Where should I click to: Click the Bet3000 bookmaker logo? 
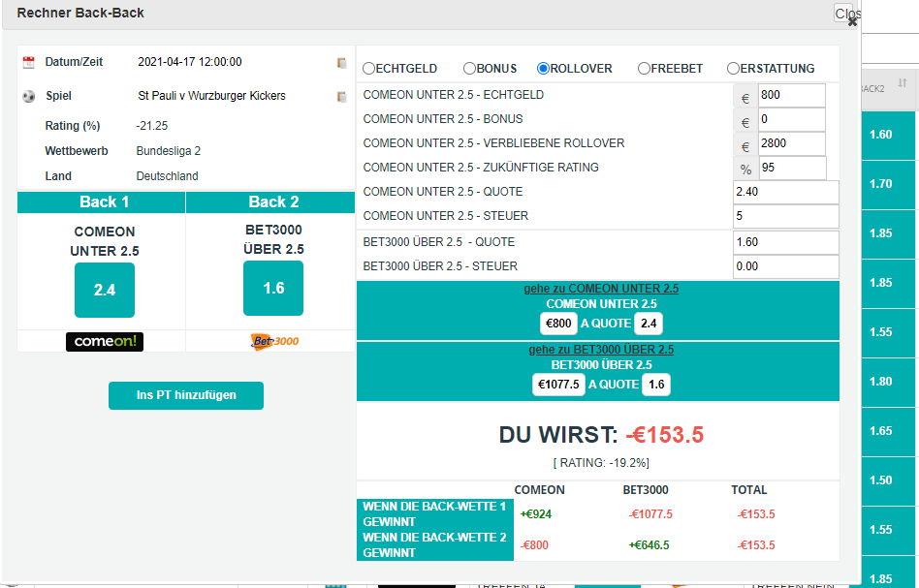tap(273, 341)
